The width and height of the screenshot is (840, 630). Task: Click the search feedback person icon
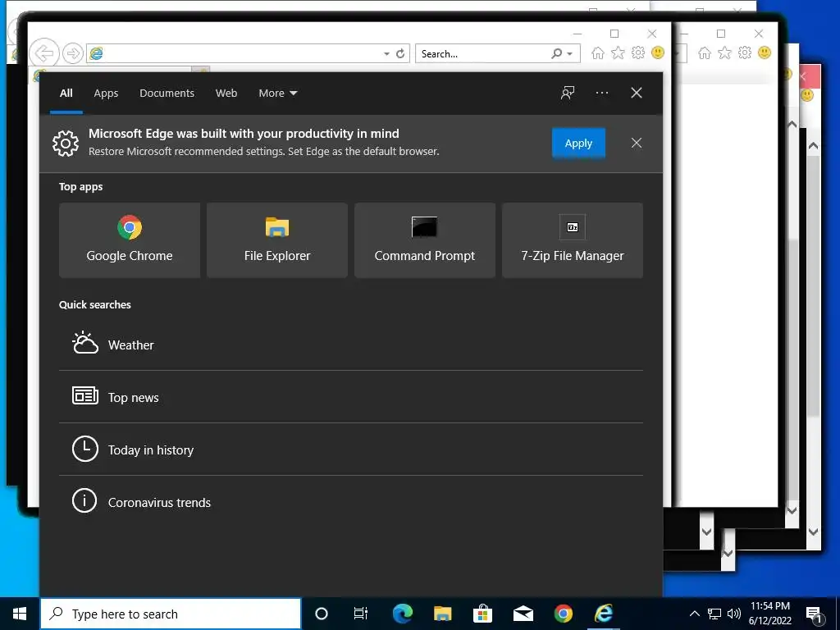tap(568, 93)
